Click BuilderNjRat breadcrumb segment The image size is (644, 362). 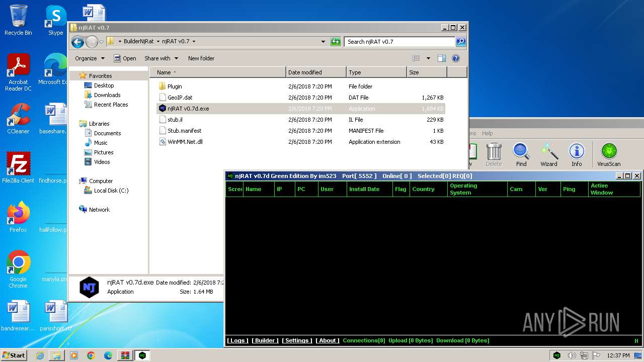(139, 42)
